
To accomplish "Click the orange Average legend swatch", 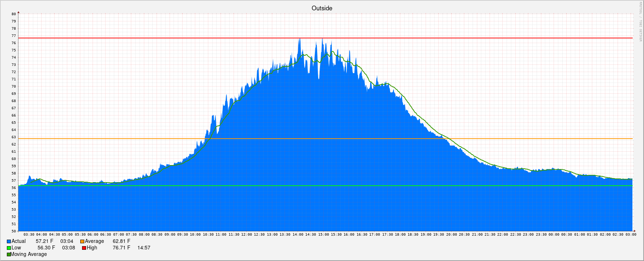I will pos(82,241).
